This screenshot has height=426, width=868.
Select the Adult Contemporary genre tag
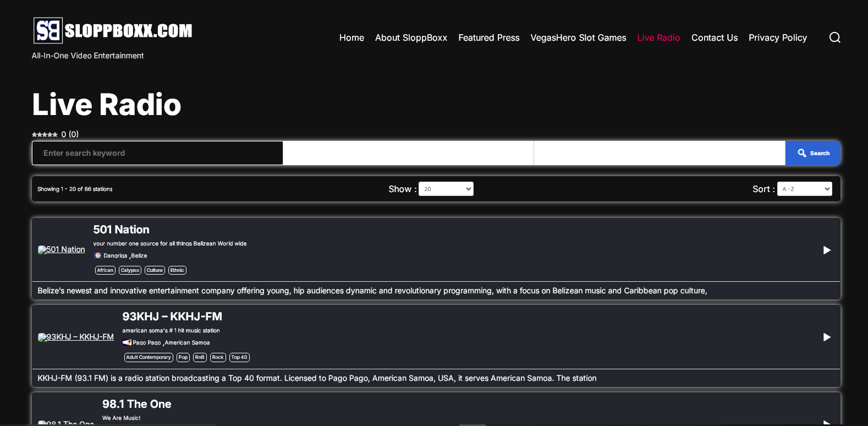(x=149, y=357)
